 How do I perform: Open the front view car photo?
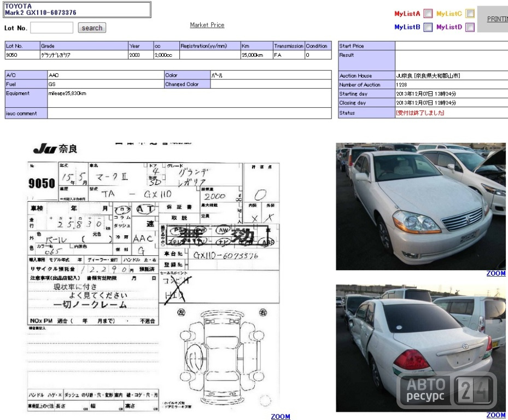[421, 206]
